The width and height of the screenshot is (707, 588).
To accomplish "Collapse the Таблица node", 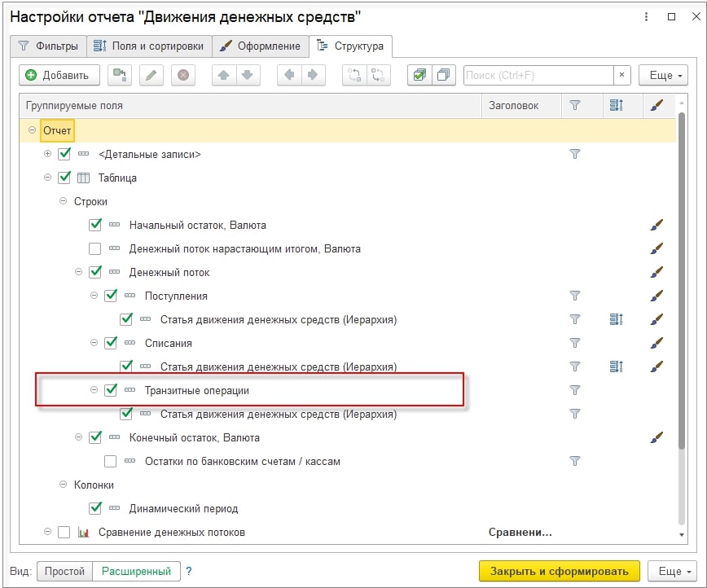I will pos(47,178).
